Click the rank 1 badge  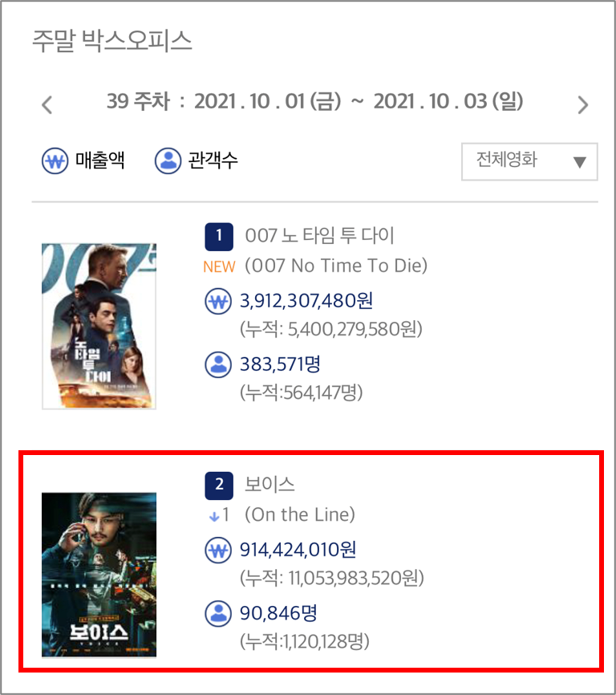(219, 237)
